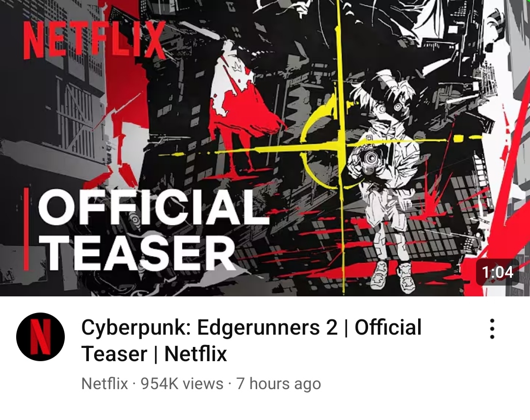
Task: Open the three-dot video options menu
Action: click(492, 328)
